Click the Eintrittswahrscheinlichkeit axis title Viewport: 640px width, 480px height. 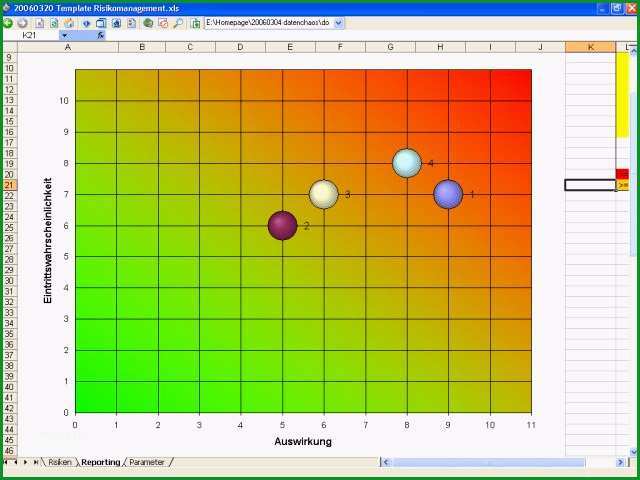point(48,240)
